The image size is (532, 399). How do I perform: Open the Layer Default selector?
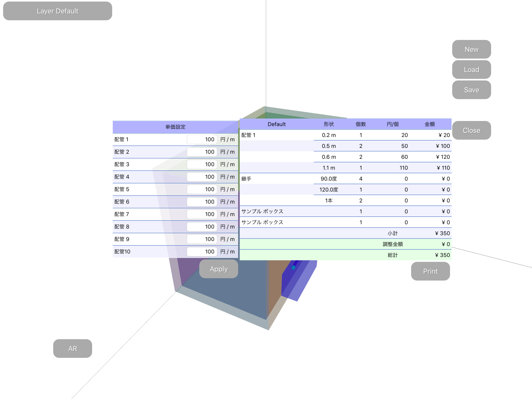[57, 11]
